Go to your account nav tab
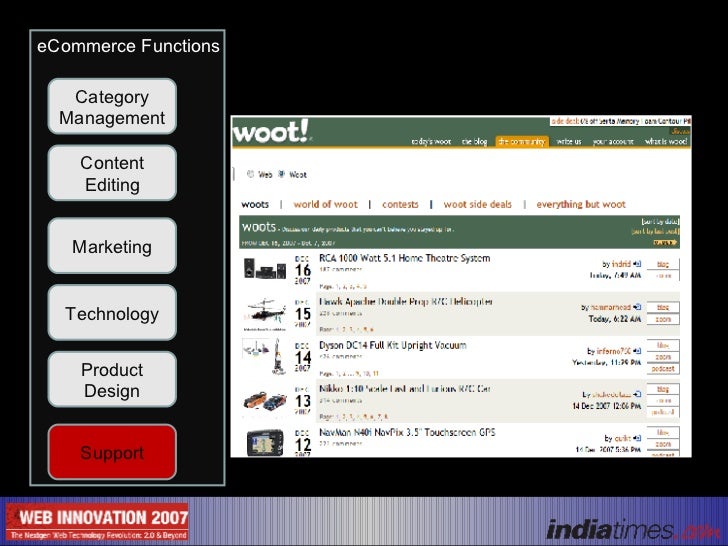The height and width of the screenshot is (546, 728). (x=613, y=141)
